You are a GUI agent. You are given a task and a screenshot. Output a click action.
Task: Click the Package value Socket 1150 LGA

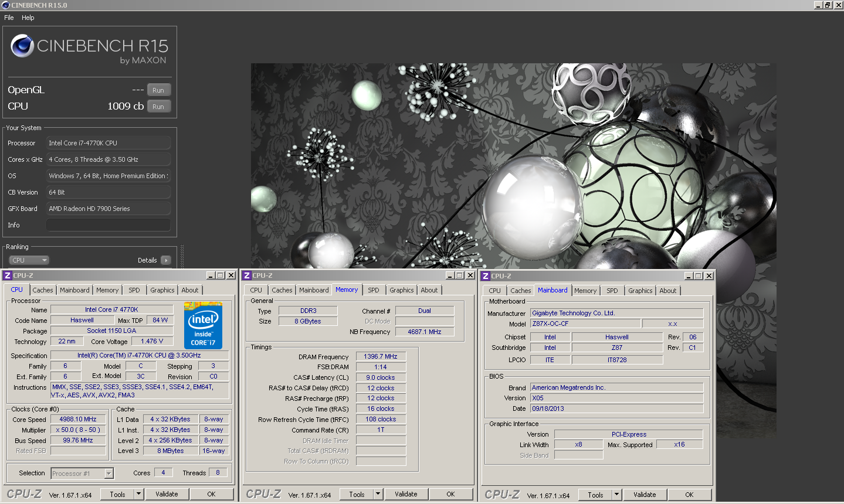click(x=111, y=331)
